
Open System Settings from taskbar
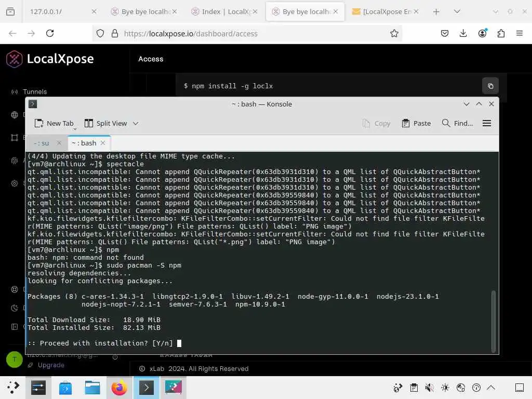[38, 388]
